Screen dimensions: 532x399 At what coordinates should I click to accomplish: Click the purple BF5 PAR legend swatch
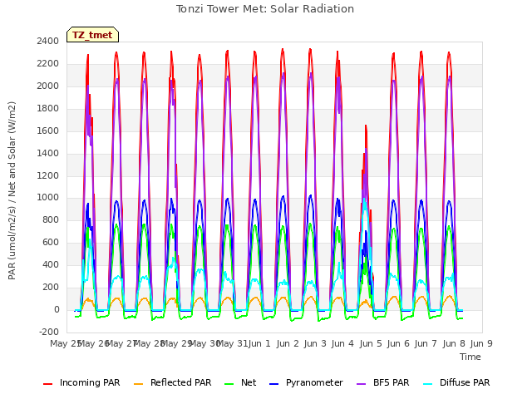(x=362, y=384)
